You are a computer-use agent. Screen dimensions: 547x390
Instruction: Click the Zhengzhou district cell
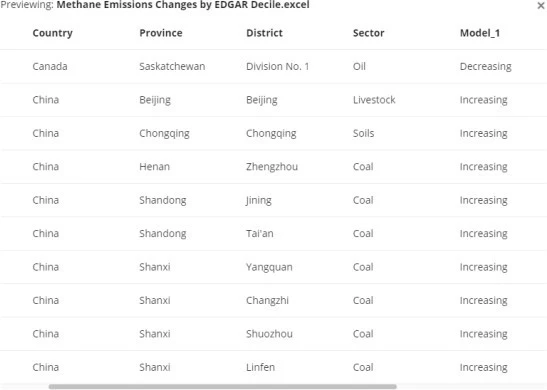[272, 167]
